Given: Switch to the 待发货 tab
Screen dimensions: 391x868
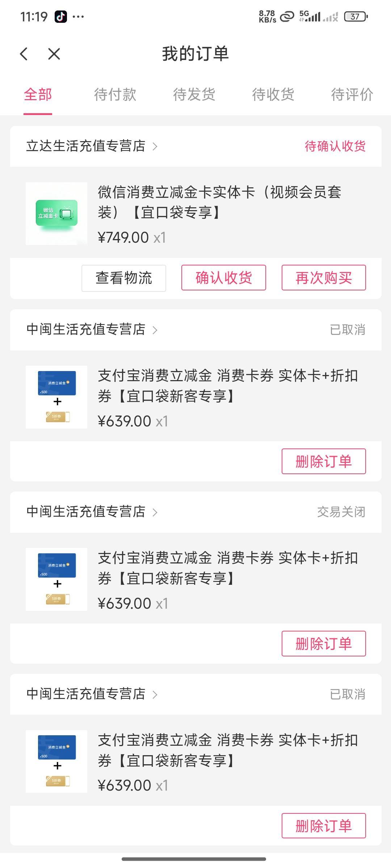Looking at the screenshot, I should 194,95.
